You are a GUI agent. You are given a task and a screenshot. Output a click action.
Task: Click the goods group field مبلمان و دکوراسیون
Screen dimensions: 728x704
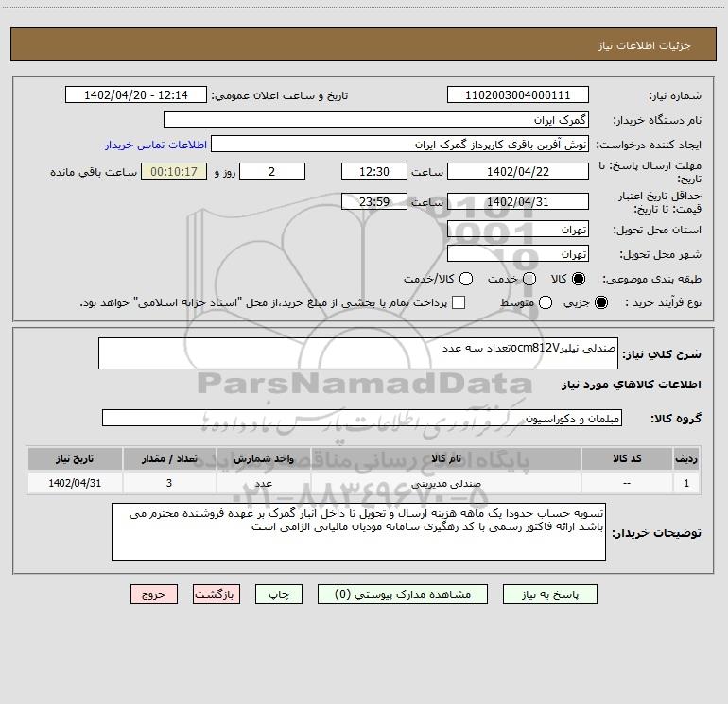pos(362,418)
